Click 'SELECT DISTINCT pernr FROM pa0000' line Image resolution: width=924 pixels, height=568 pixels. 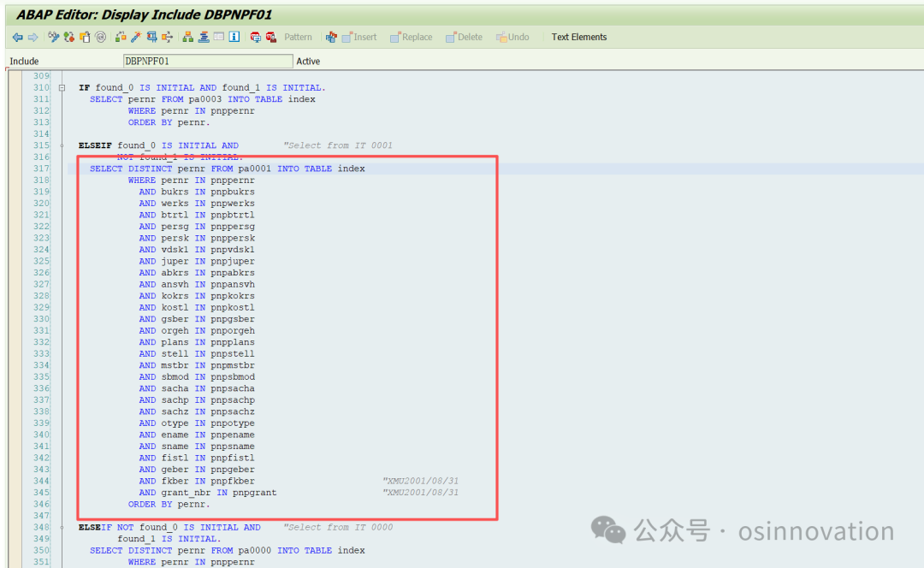(x=227, y=550)
